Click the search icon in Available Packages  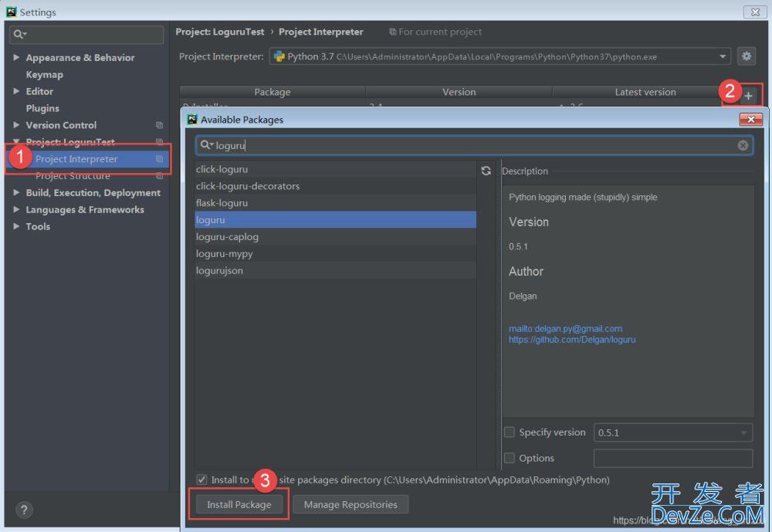pyautogui.click(x=206, y=145)
